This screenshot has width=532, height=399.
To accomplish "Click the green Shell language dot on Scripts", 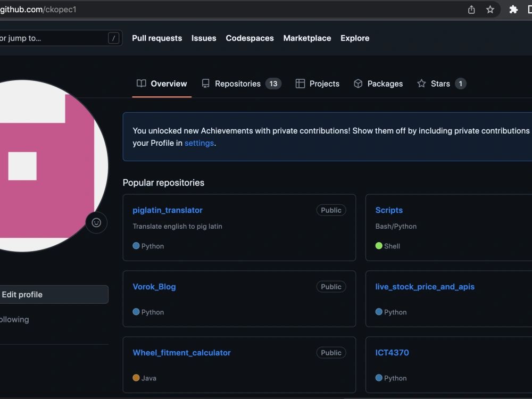I will (379, 246).
